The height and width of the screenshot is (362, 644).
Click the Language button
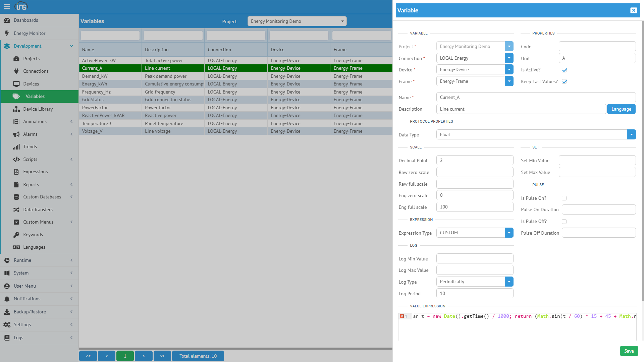621,109
